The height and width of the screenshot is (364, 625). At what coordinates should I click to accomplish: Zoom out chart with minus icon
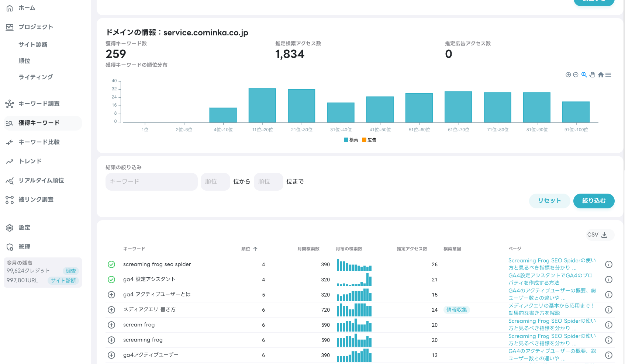tap(576, 75)
